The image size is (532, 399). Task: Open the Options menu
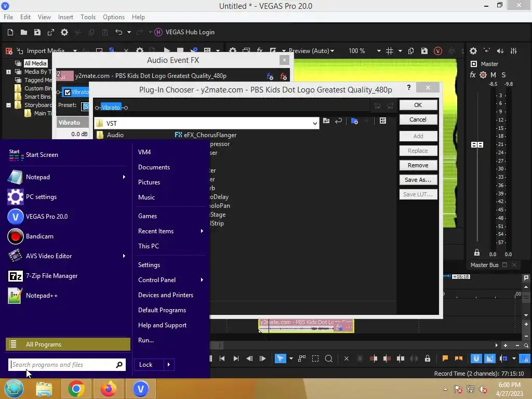pos(114,17)
